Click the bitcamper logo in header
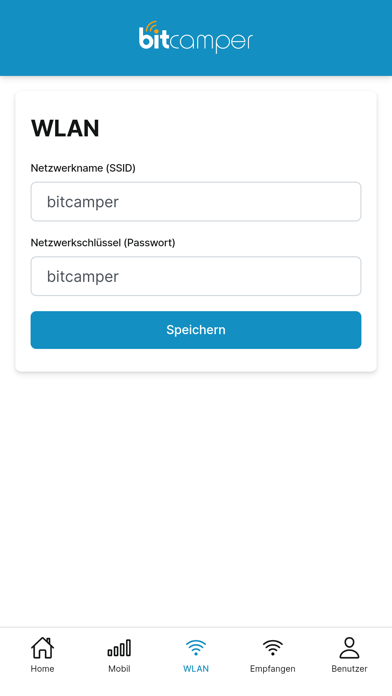Viewport: 392px width, 696px height. point(196,37)
